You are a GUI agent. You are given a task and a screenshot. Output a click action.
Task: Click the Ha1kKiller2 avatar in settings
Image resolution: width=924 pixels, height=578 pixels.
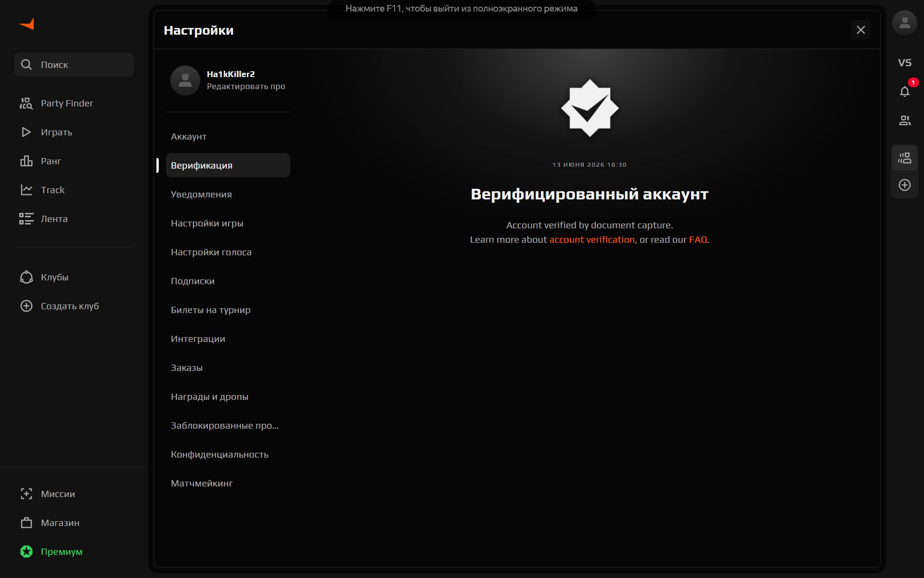point(185,80)
